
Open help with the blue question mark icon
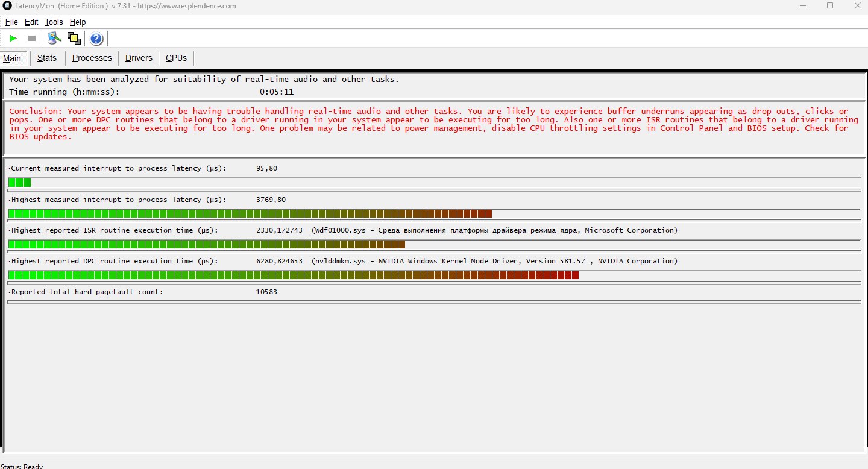[96, 39]
